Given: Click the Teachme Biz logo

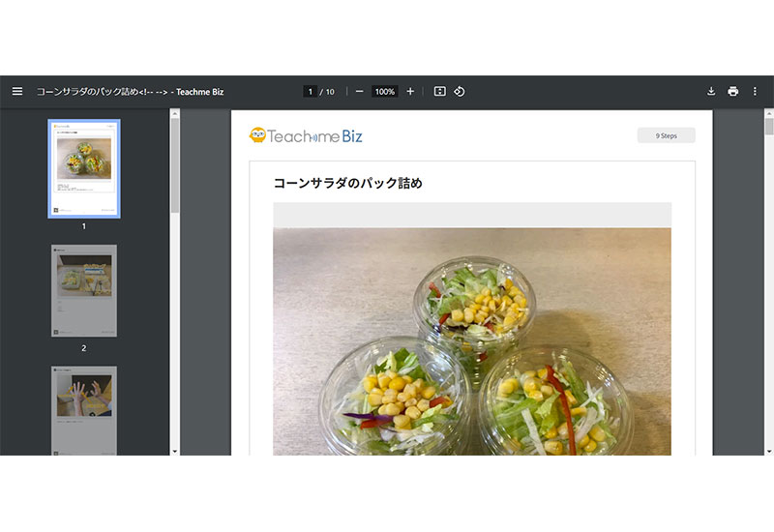Looking at the screenshot, I should [x=306, y=136].
